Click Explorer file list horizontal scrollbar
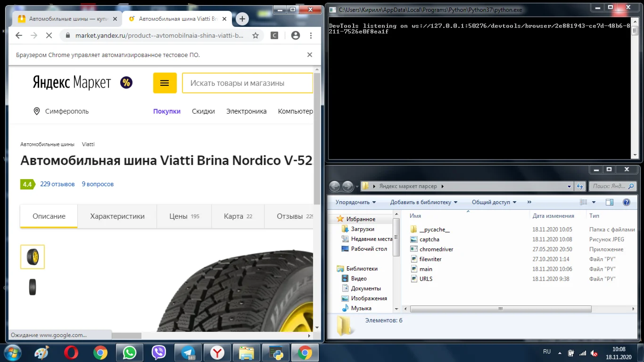Viewport: 644px width, 362px height. tap(501, 309)
